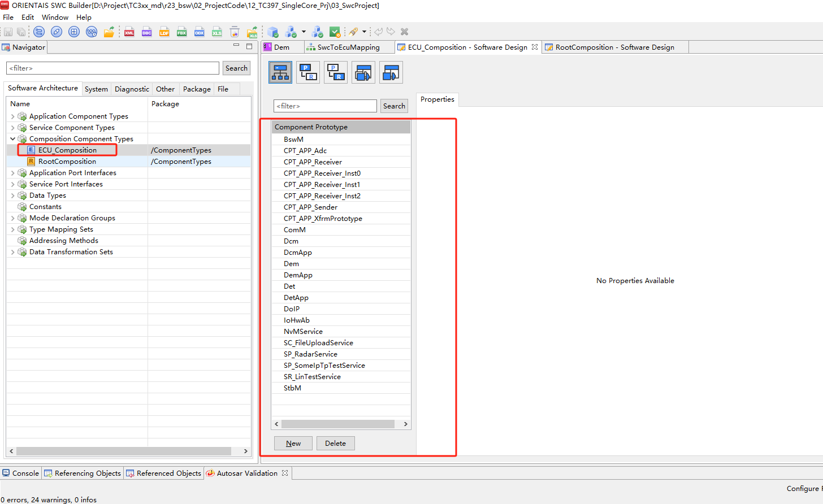
Task: Open the Window menu
Action: tap(55, 18)
